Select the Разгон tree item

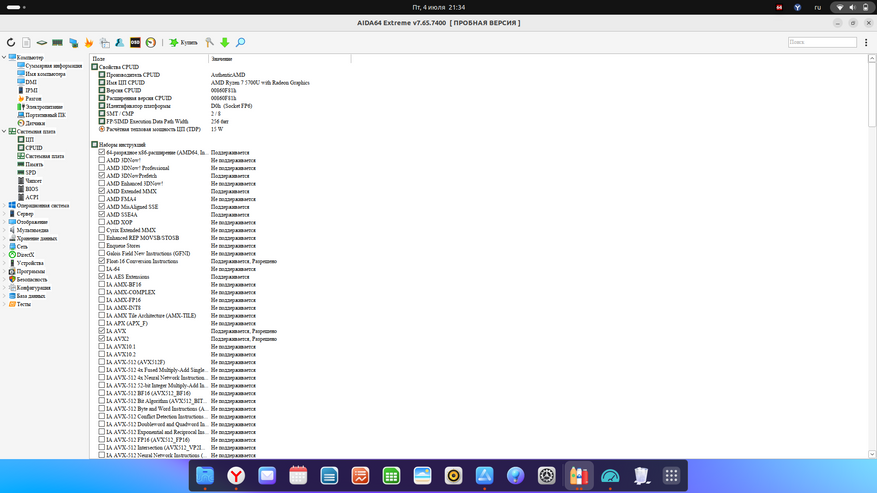pyautogui.click(x=33, y=98)
